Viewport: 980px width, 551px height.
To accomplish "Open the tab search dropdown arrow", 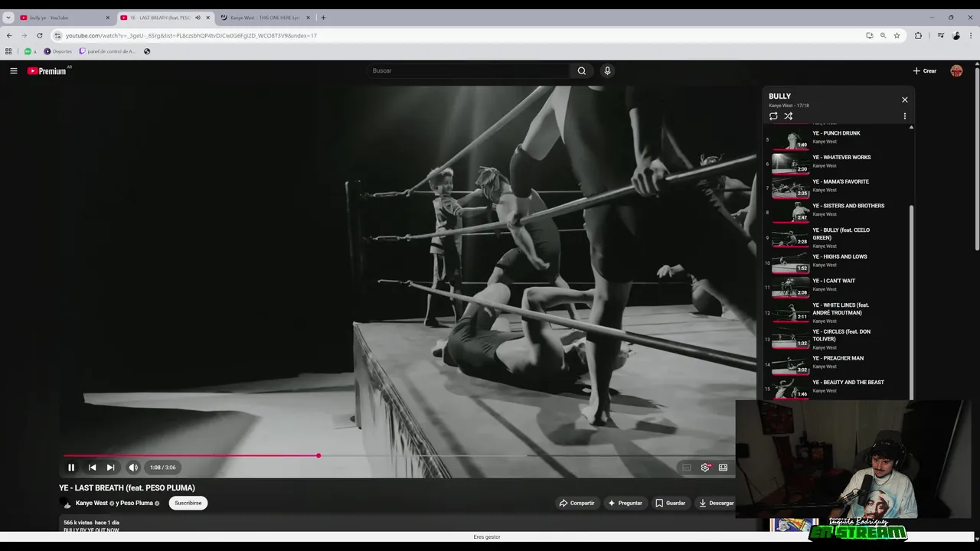I will pyautogui.click(x=8, y=18).
